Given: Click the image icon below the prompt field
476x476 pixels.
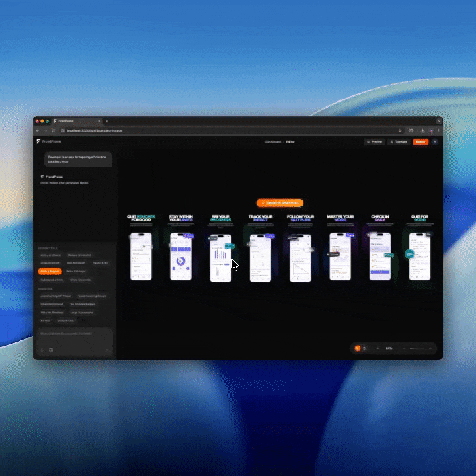Looking at the screenshot, I should [51, 350].
